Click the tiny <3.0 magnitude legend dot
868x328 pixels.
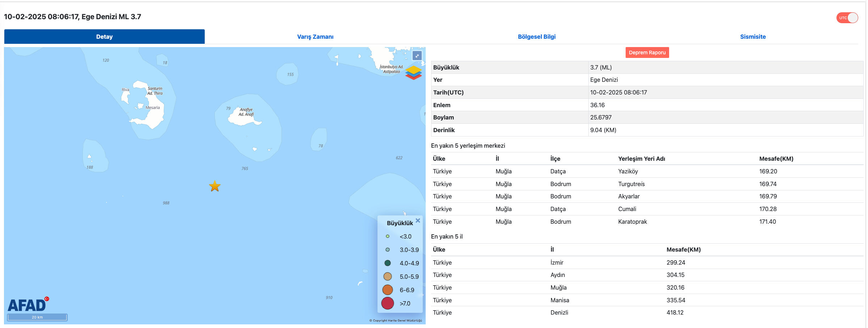[x=387, y=236]
